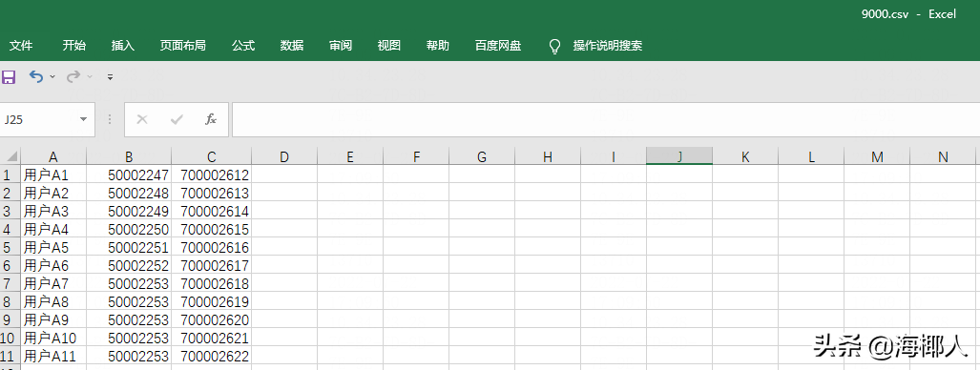The image size is (980, 370).
Task: Click cell containing 50002252
Action: 129,266
